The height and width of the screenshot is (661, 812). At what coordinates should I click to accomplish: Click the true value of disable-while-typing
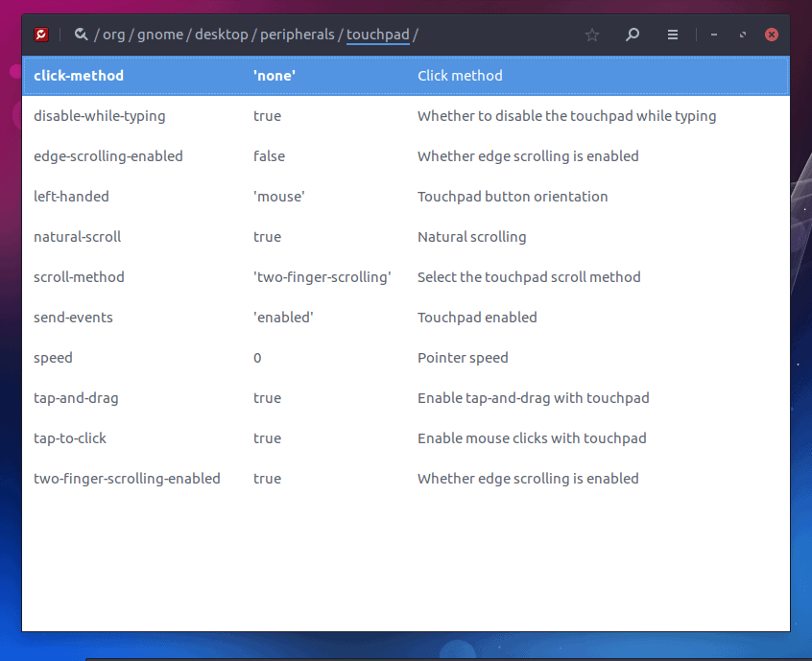(267, 116)
